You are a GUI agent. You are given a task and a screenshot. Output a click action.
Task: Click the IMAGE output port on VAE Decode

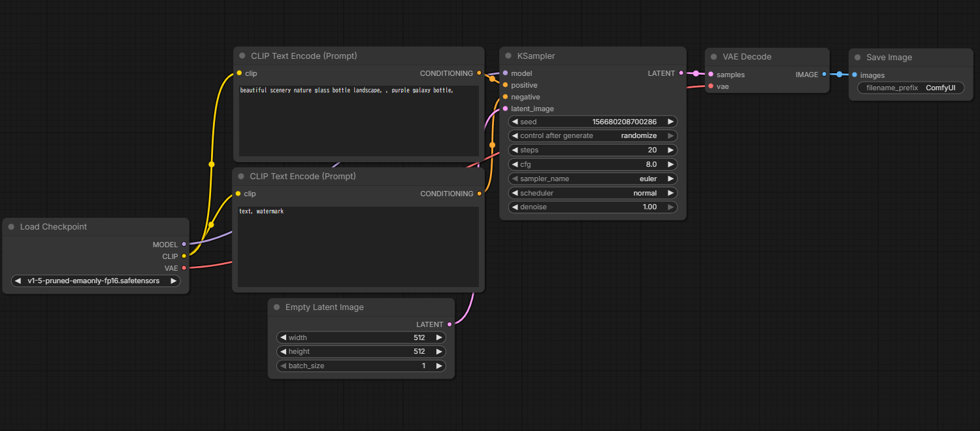click(x=824, y=75)
